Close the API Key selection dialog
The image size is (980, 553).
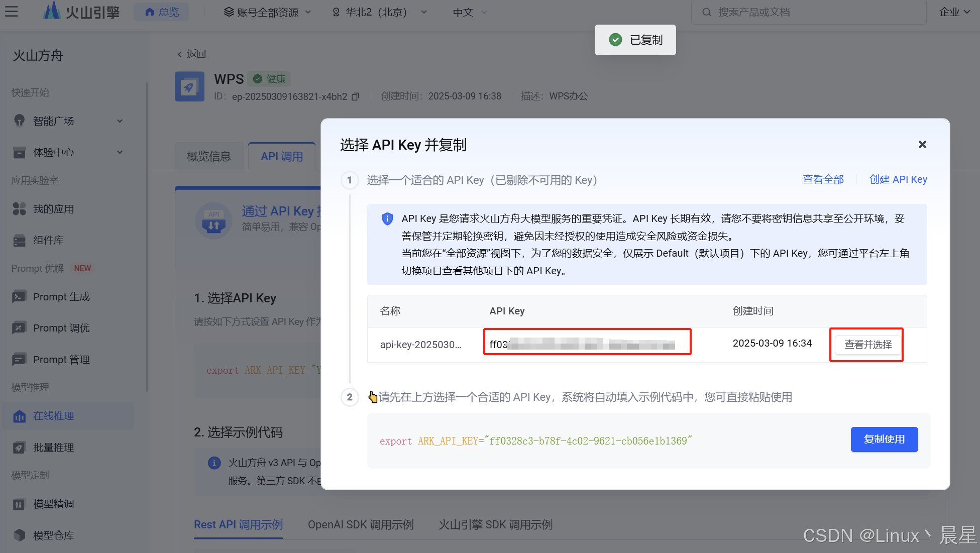[922, 145]
